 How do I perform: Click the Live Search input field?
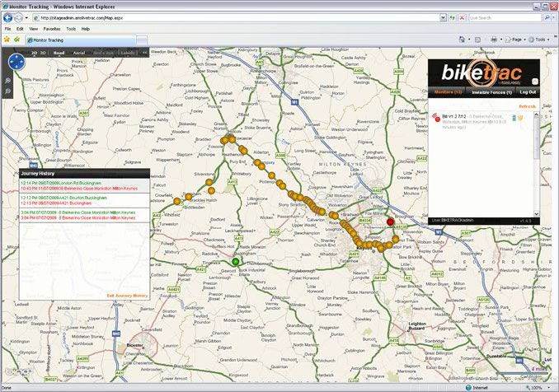(x=501, y=17)
